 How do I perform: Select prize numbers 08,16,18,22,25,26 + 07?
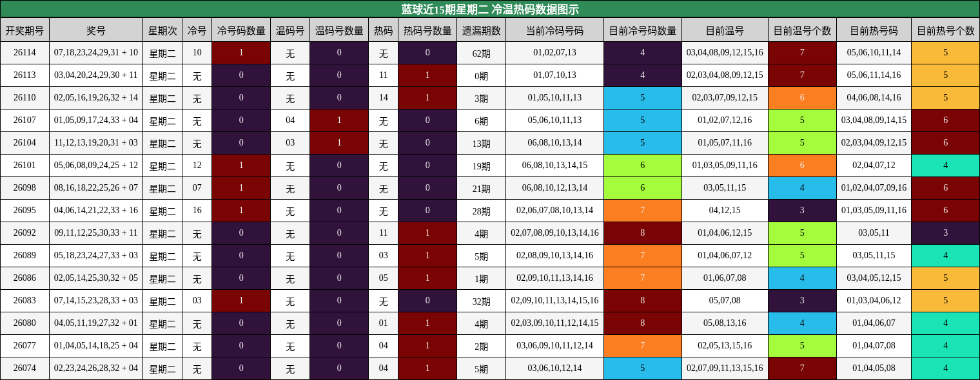coord(96,188)
